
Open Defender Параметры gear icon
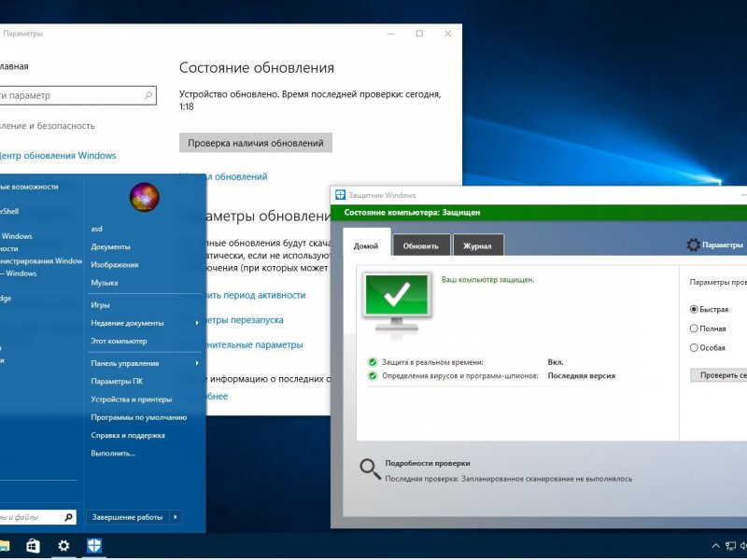point(693,245)
